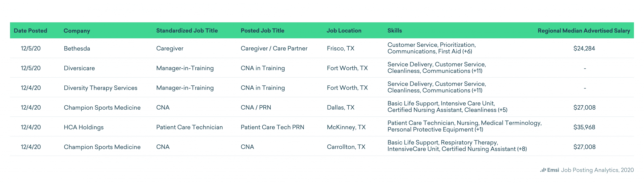Click the Posted Job Title header
The height and width of the screenshot is (183, 644).
[262, 31]
